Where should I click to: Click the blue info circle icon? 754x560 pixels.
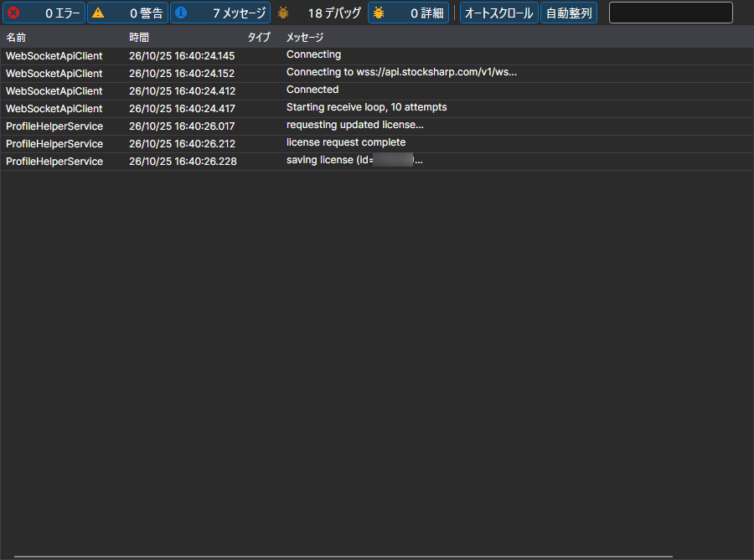(x=181, y=13)
